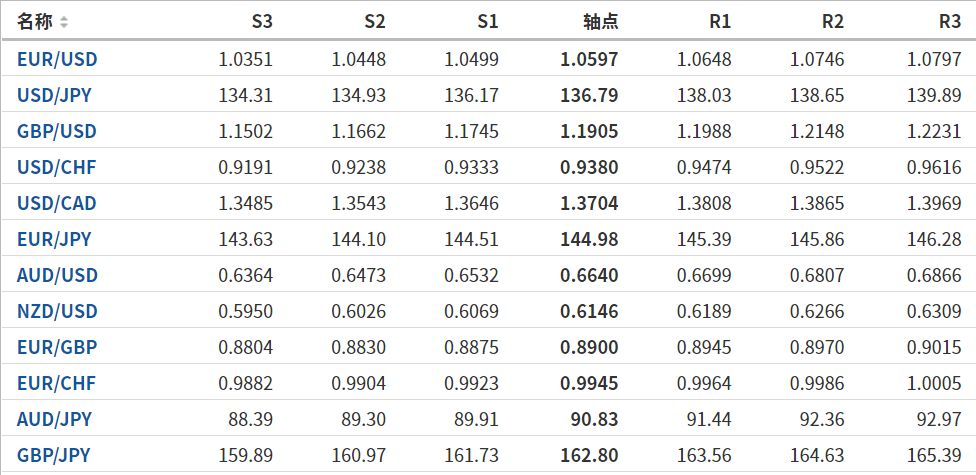Open the EUR/JPY currency pair link
The height and width of the screenshot is (475, 976).
pos(54,239)
